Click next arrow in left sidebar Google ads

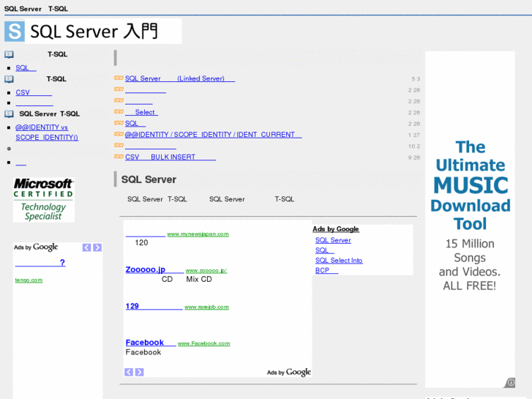coord(97,247)
